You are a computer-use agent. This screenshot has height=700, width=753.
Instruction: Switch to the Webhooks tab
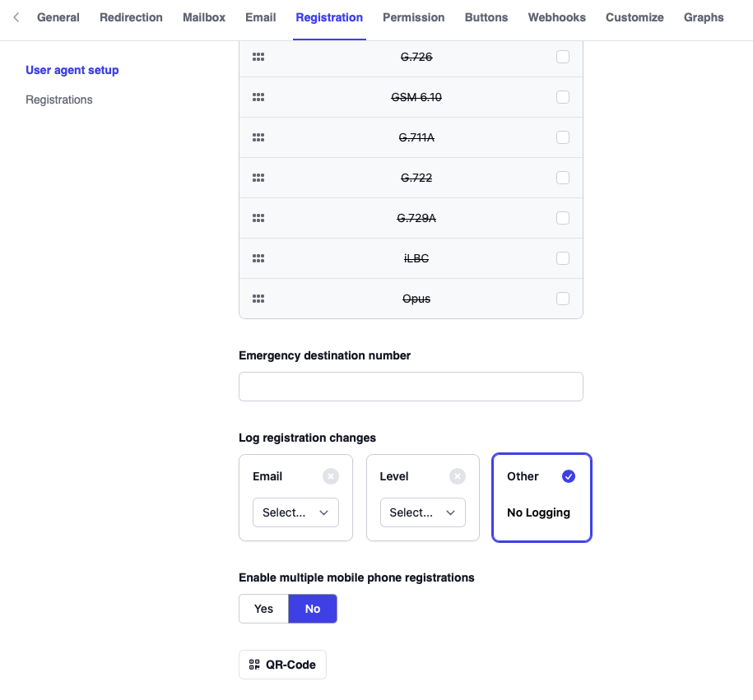[557, 17]
